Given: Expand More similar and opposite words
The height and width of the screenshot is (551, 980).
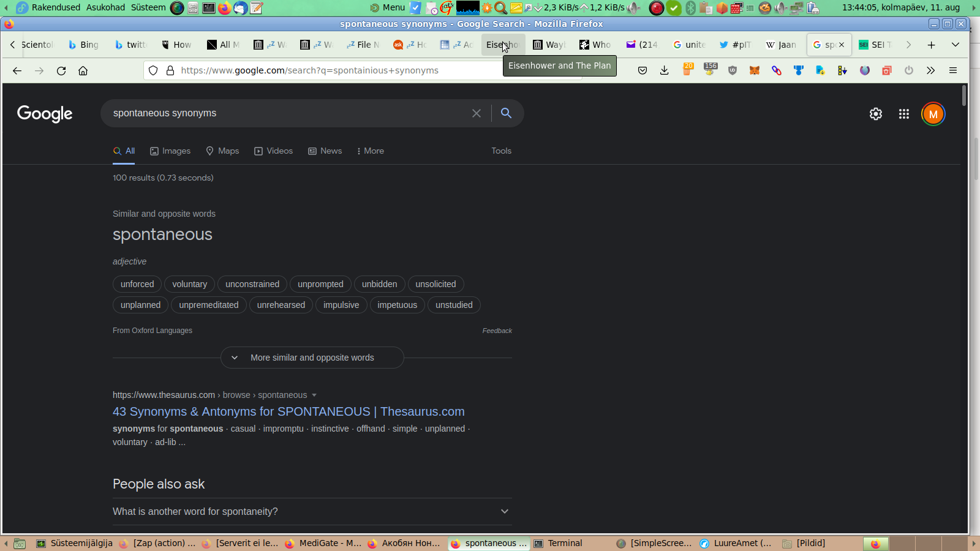Looking at the screenshot, I should pos(312,358).
